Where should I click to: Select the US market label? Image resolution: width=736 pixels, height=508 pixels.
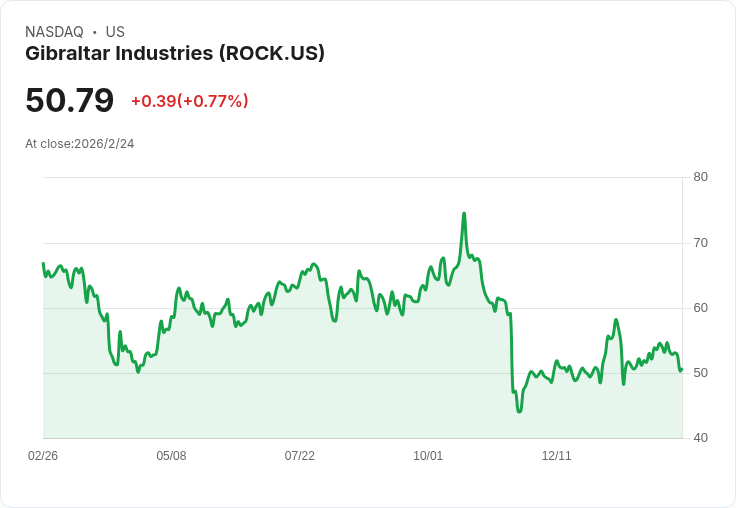pos(115,32)
